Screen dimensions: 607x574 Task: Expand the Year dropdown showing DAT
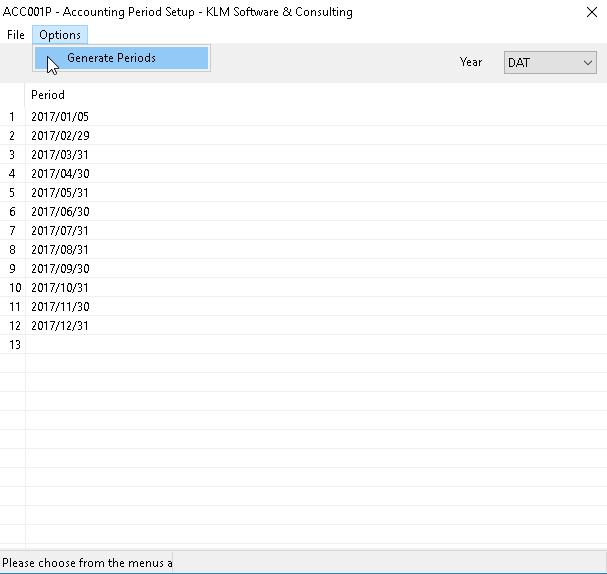pos(550,62)
